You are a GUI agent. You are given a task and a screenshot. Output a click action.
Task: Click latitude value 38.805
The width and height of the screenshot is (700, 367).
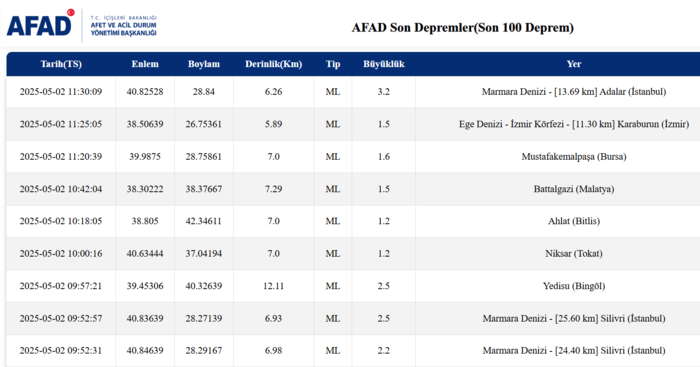click(x=145, y=221)
